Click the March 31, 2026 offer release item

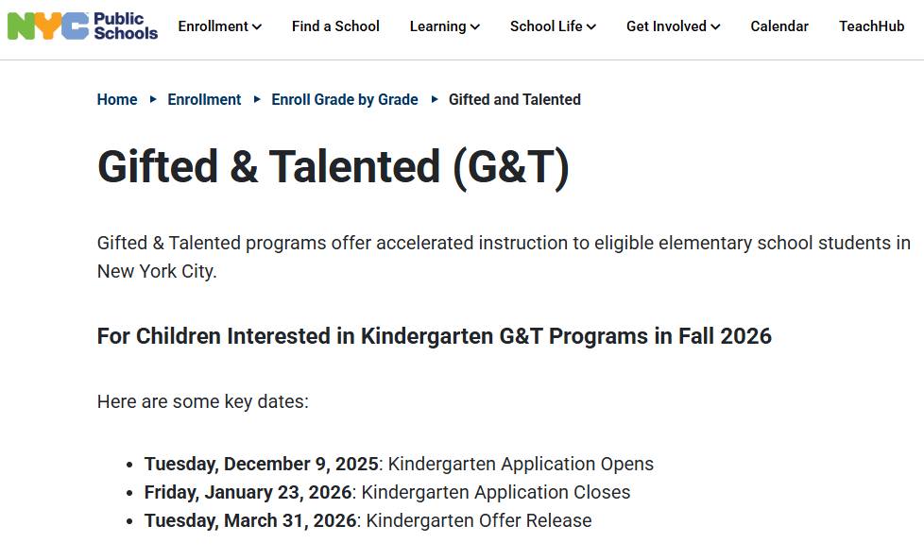(368, 520)
